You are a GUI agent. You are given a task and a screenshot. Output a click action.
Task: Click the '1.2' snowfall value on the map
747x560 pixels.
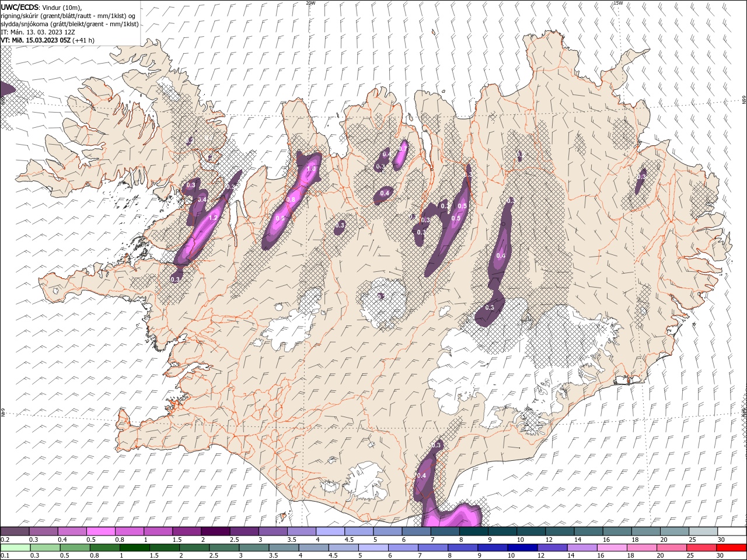[213, 218]
